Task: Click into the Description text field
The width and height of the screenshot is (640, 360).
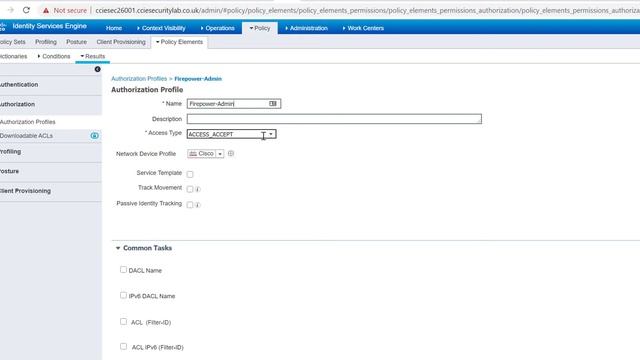Action: coord(334,119)
